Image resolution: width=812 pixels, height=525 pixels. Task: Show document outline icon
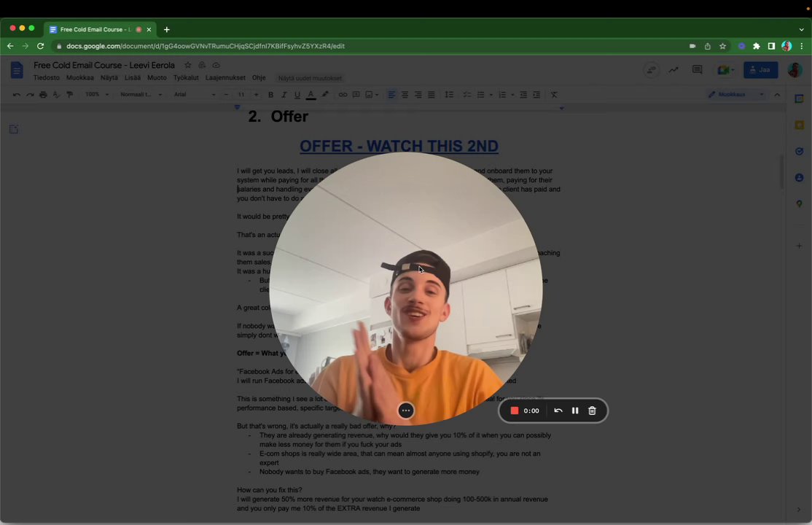pyautogui.click(x=14, y=129)
